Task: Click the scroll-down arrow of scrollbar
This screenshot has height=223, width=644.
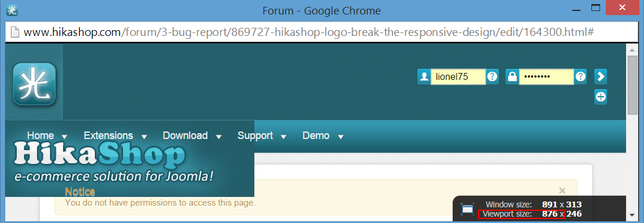Action: click(x=632, y=215)
